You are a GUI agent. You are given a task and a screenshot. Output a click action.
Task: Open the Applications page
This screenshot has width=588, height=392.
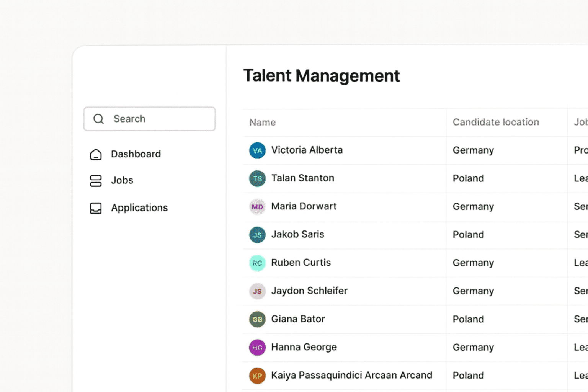139,207
